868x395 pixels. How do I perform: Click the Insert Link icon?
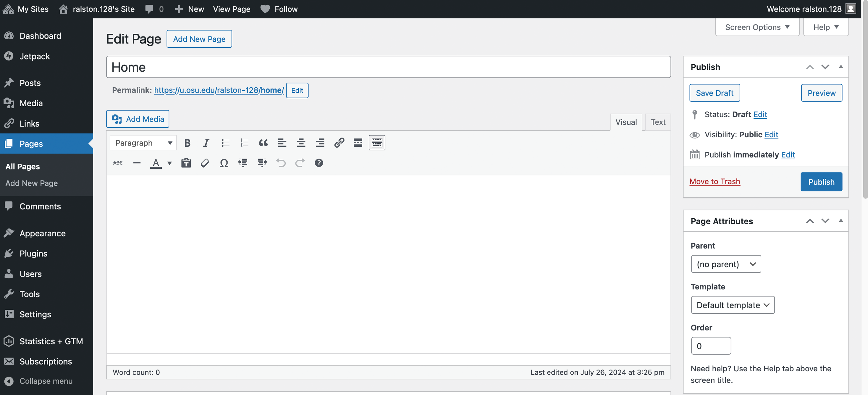pos(338,143)
